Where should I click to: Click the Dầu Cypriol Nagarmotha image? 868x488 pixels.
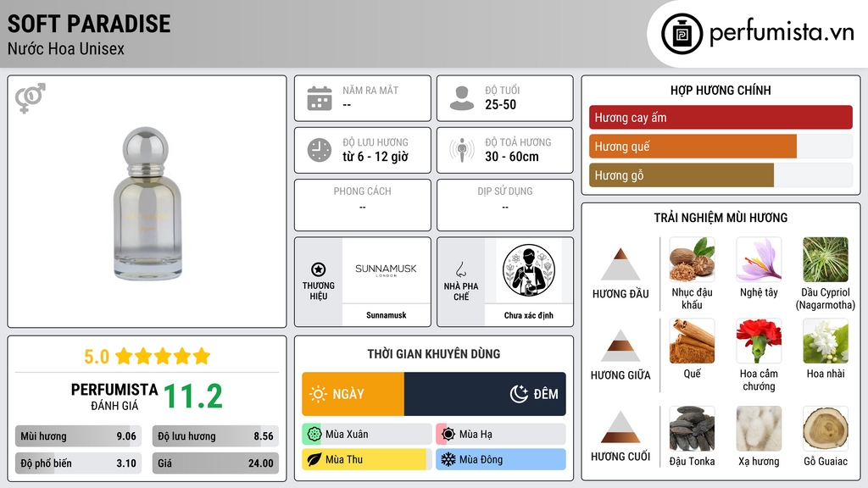pyautogui.click(x=826, y=259)
